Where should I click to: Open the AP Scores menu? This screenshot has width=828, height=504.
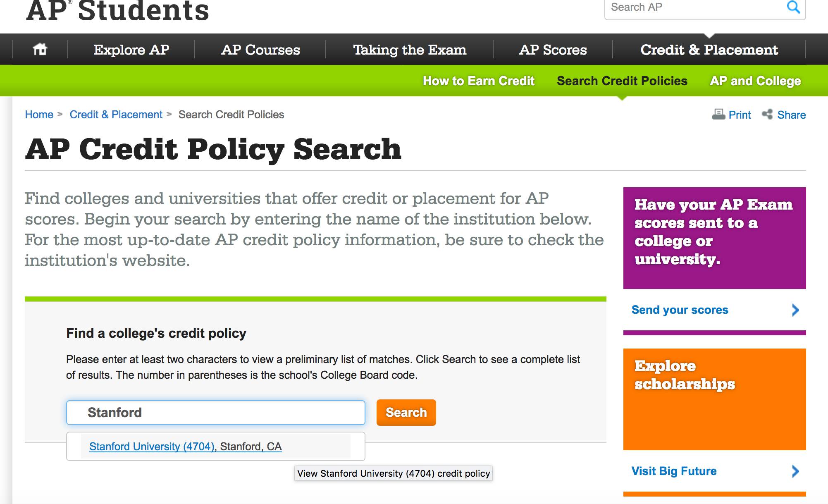(553, 50)
